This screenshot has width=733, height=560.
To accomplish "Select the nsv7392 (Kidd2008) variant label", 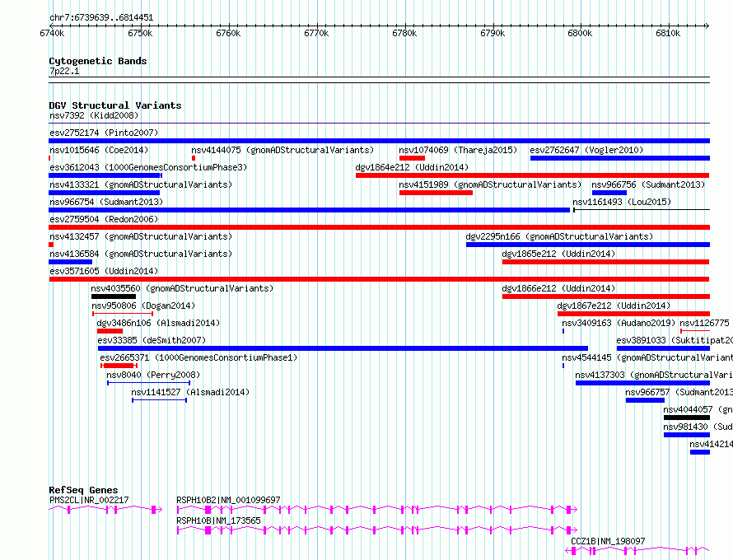I will [x=94, y=115].
